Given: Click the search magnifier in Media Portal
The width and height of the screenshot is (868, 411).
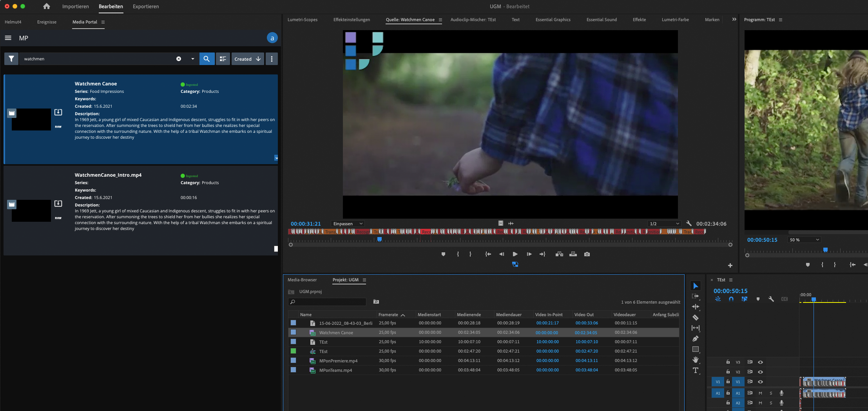Looking at the screenshot, I should [x=207, y=58].
